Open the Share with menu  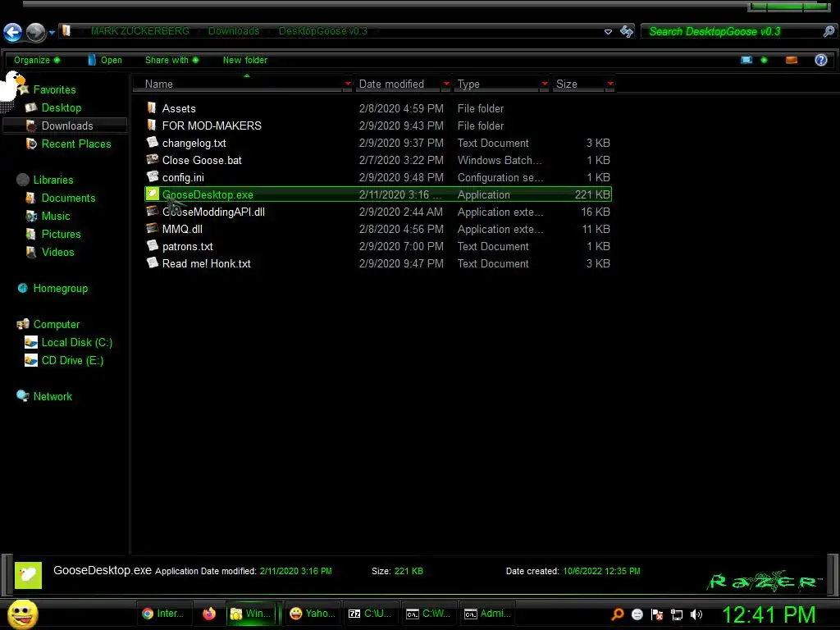coord(172,60)
